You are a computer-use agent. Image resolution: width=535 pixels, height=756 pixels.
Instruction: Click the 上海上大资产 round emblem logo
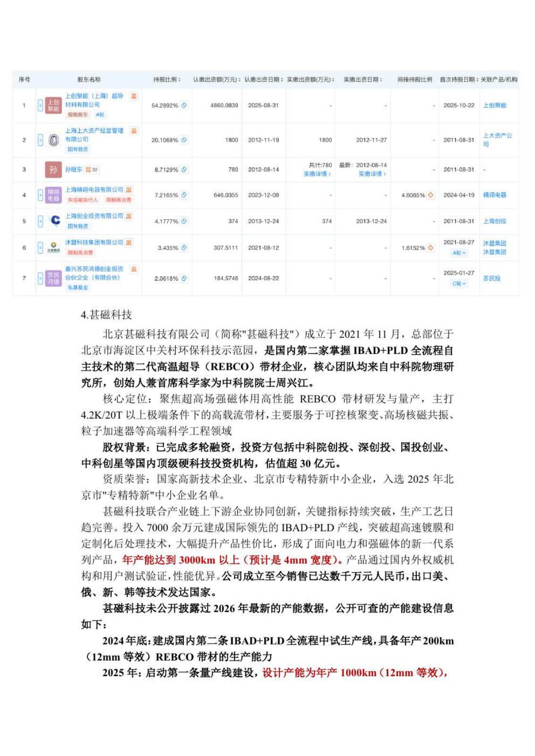pyautogui.click(x=53, y=140)
